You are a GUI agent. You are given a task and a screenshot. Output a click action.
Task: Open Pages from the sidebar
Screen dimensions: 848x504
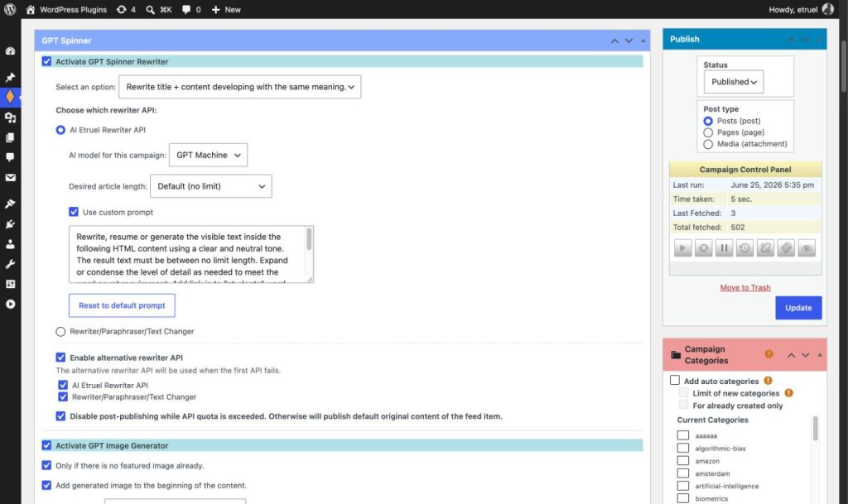[10, 137]
